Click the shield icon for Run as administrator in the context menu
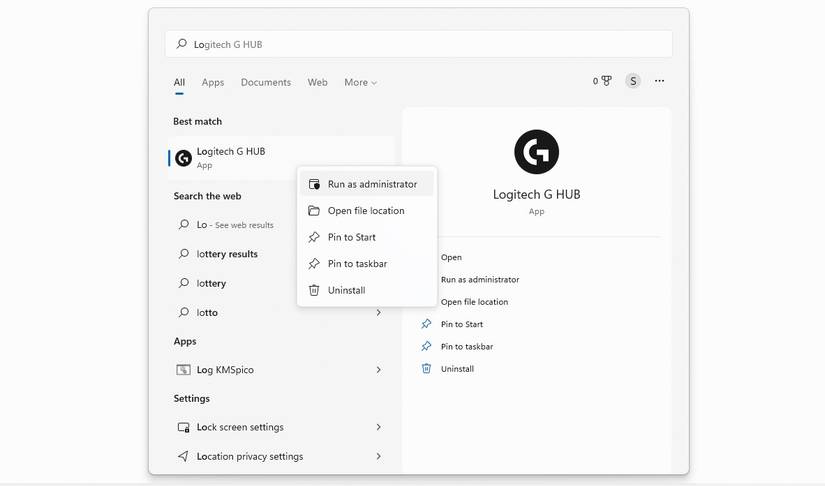This screenshot has height=486, width=825. pyautogui.click(x=314, y=184)
